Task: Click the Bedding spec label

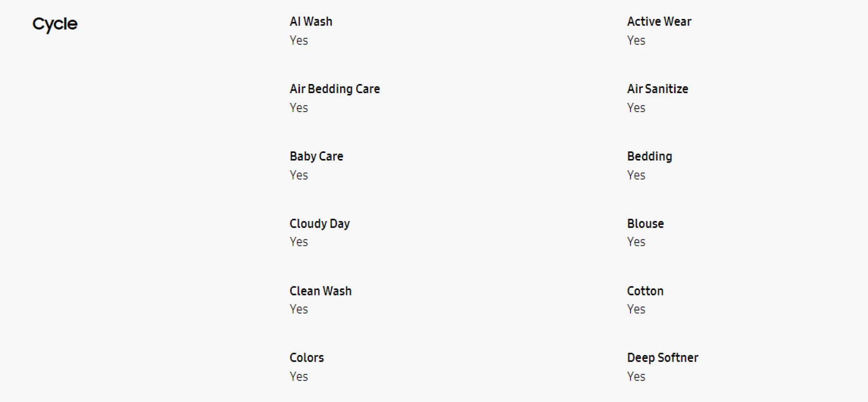Action: pyautogui.click(x=650, y=157)
